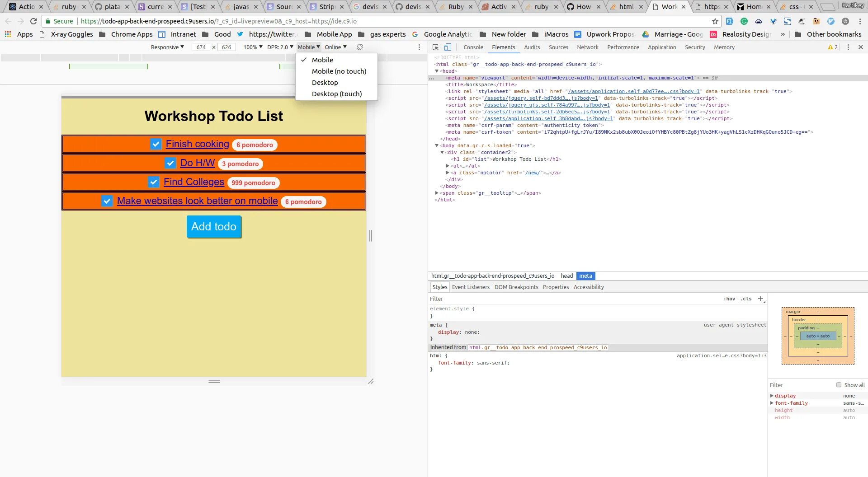Bookmark this page with the star icon
Screen dimensions: 868x477
point(715,21)
